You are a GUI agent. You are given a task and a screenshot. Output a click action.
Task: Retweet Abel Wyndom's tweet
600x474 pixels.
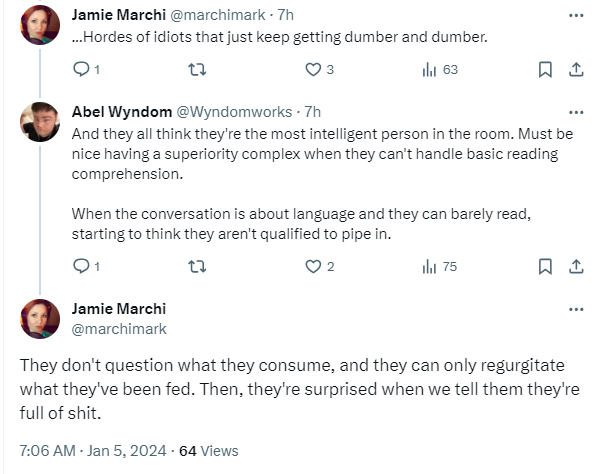(197, 266)
